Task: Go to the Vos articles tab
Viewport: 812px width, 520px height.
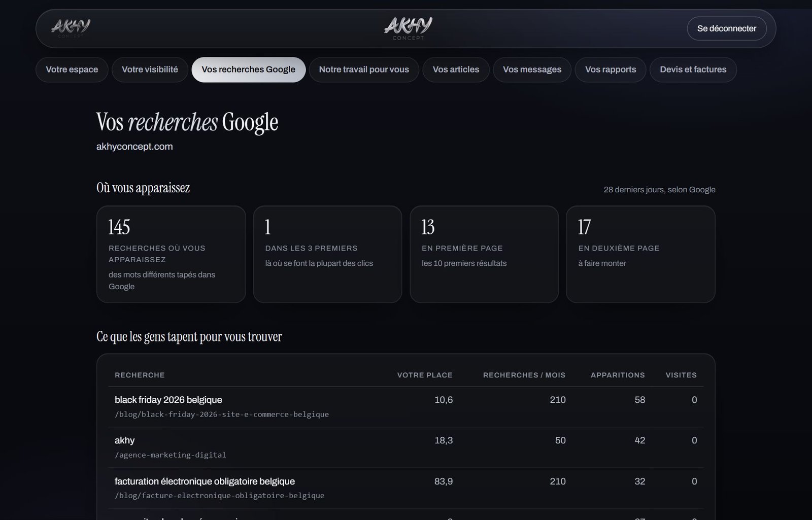Action: pyautogui.click(x=456, y=70)
